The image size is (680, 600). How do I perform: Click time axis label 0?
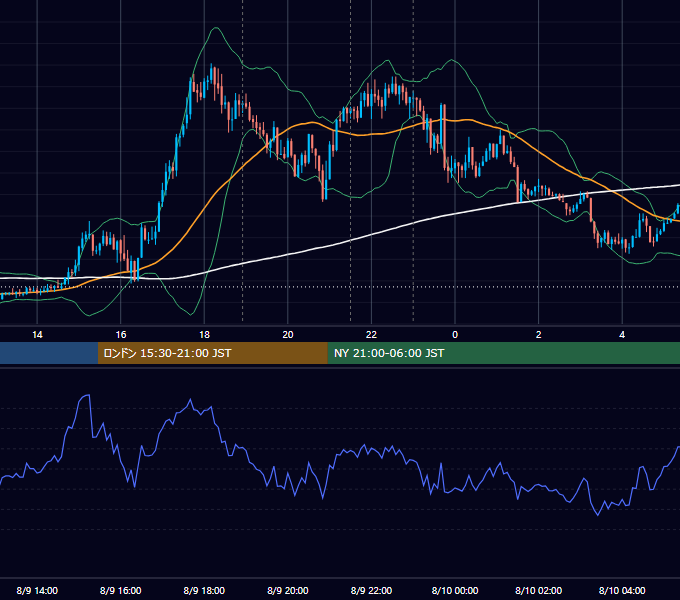click(x=455, y=335)
